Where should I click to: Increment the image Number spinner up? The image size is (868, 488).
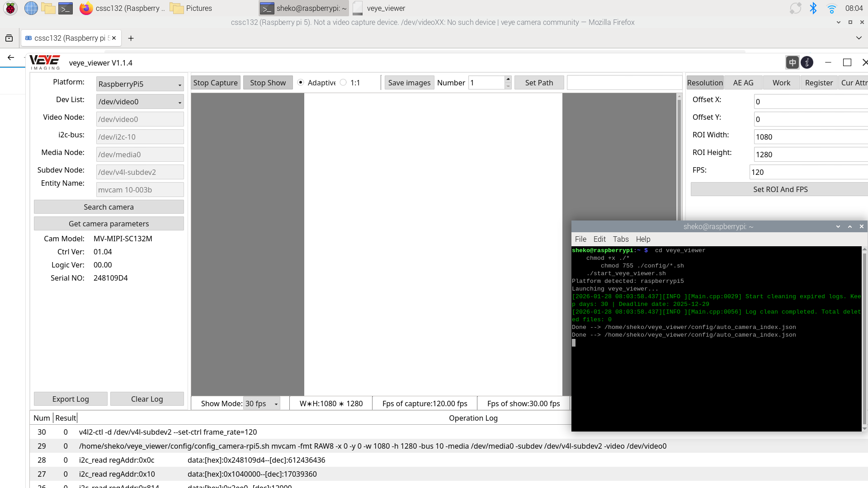coord(508,79)
